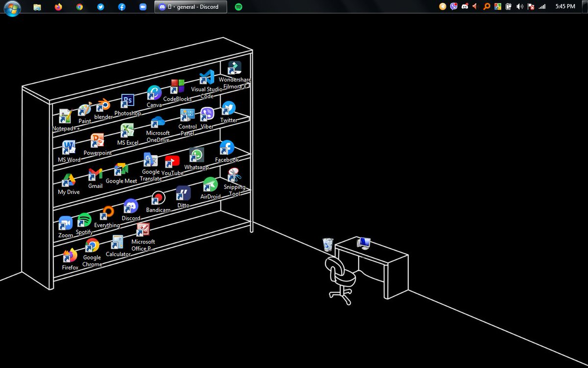
Task: Open Spotify from the taskbar
Action: pyautogui.click(x=239, y=7)
